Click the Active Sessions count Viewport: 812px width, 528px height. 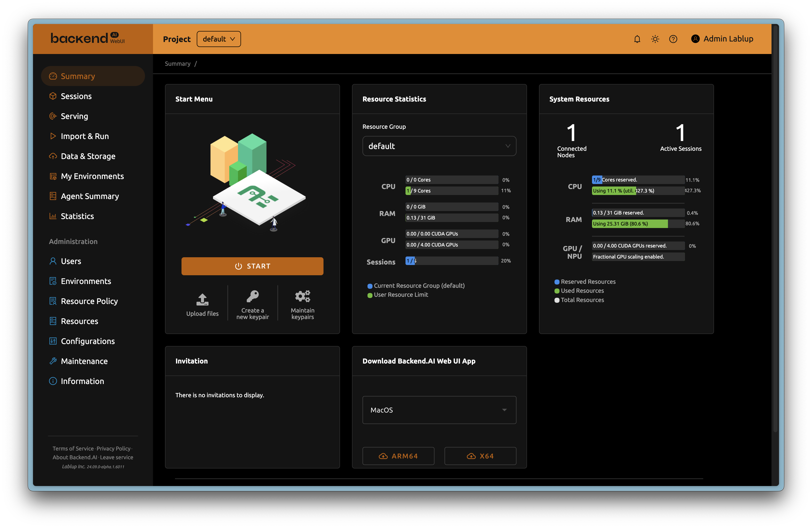(x=680, y=133)
